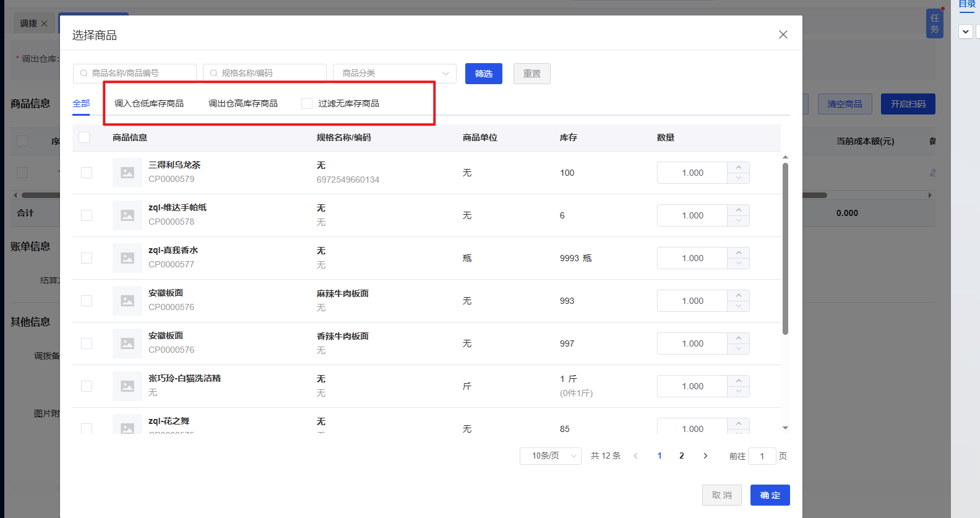Decrease quantity arrow for zql-维达手帕纸

[738, 221]
